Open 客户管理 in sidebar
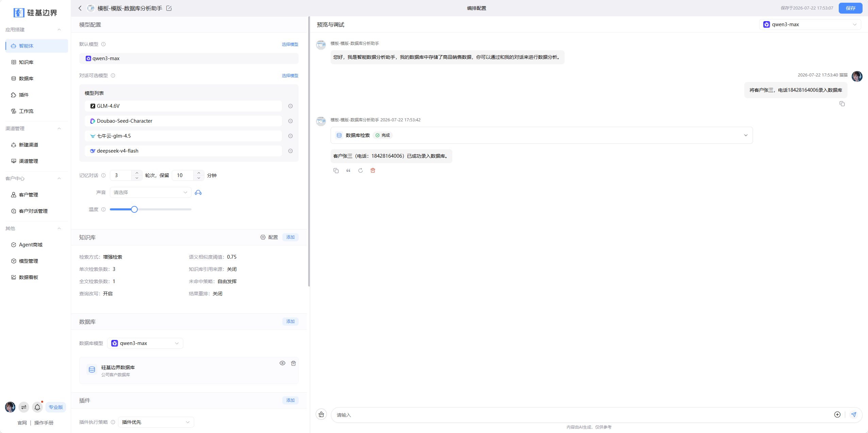This screenshot has height=433, width=868. [36, 195]
